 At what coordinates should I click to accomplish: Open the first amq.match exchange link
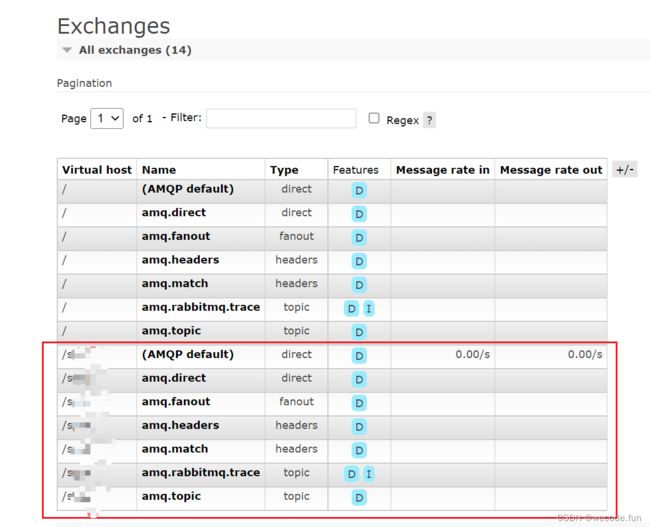(x=175, y=284)
